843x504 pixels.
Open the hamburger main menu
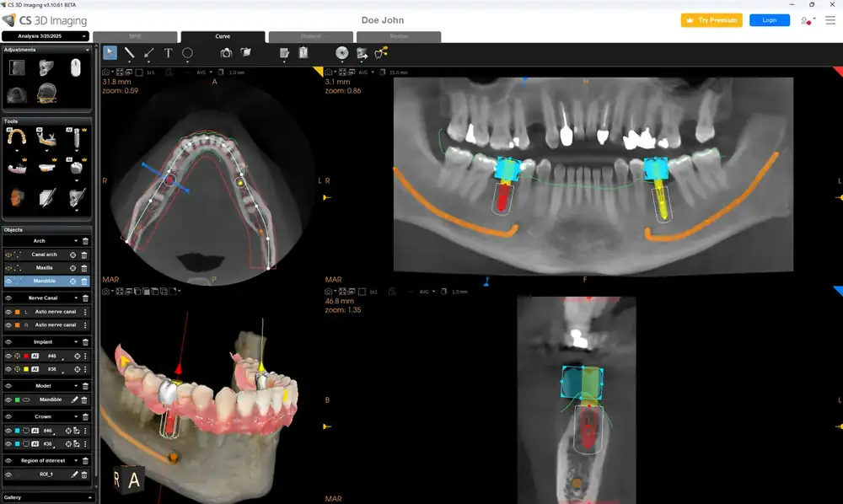[x=830, y=20]
